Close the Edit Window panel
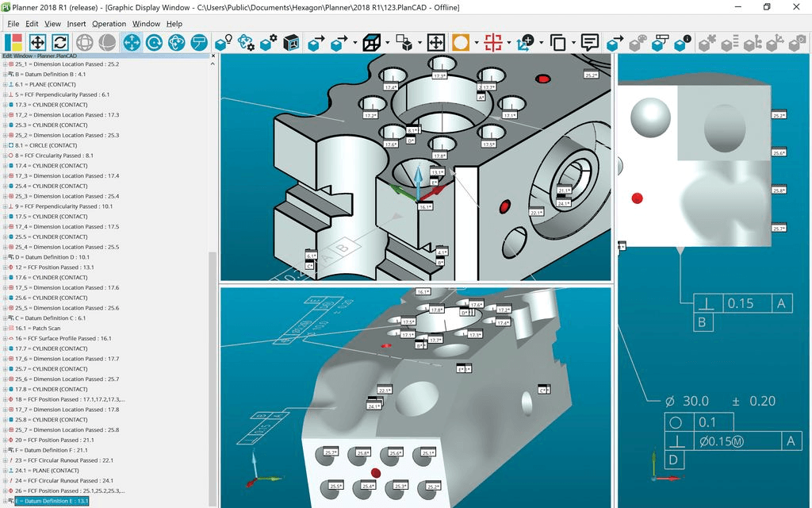Image resolution: width=812 pixels, height=508 pixels. click(x=213, y=56)
